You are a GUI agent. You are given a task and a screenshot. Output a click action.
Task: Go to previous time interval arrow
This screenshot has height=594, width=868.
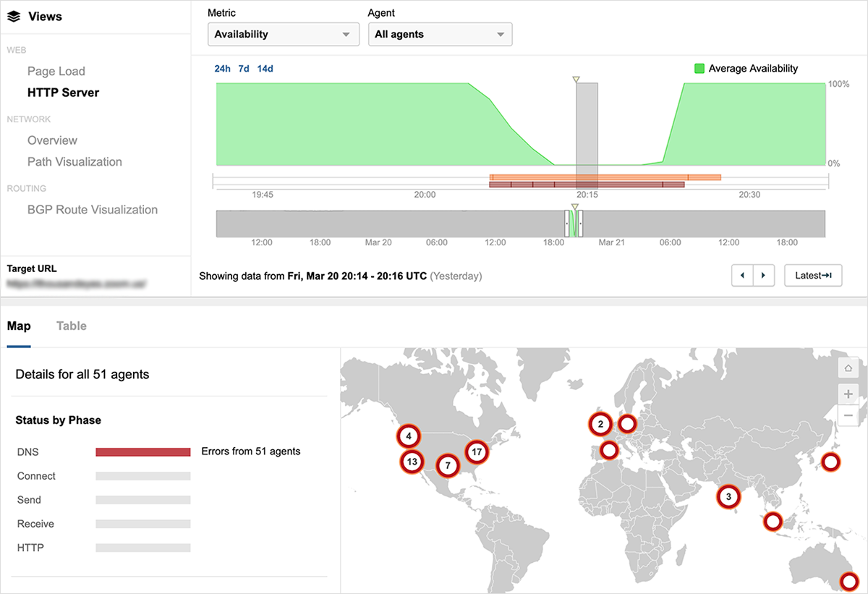(x=743, y=276)
